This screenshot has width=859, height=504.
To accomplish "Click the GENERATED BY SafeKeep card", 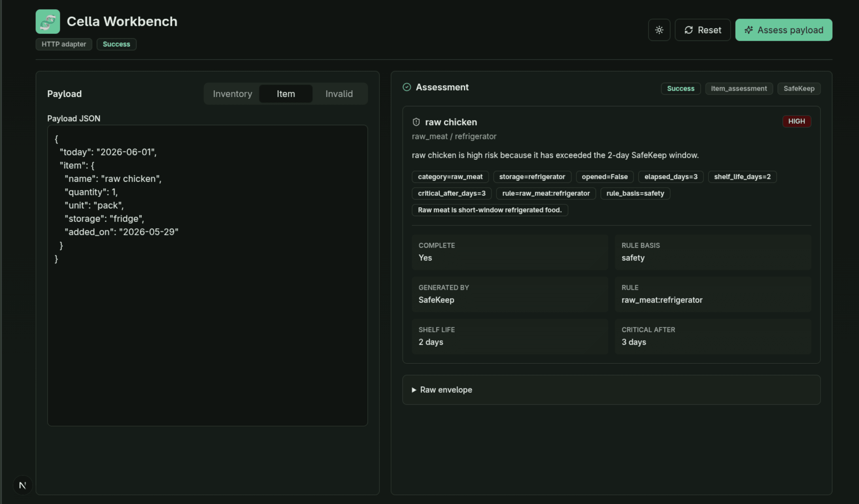I will [510, 294].
